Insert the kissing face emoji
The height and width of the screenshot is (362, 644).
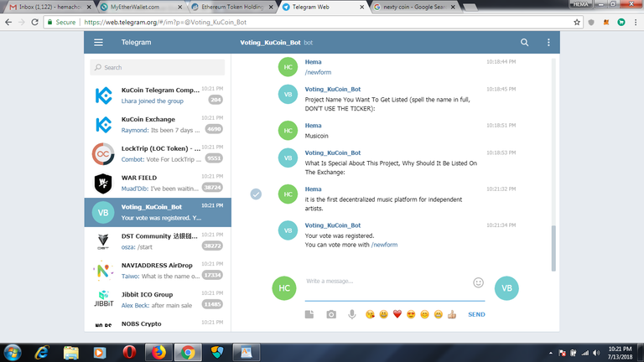(370, 314)
